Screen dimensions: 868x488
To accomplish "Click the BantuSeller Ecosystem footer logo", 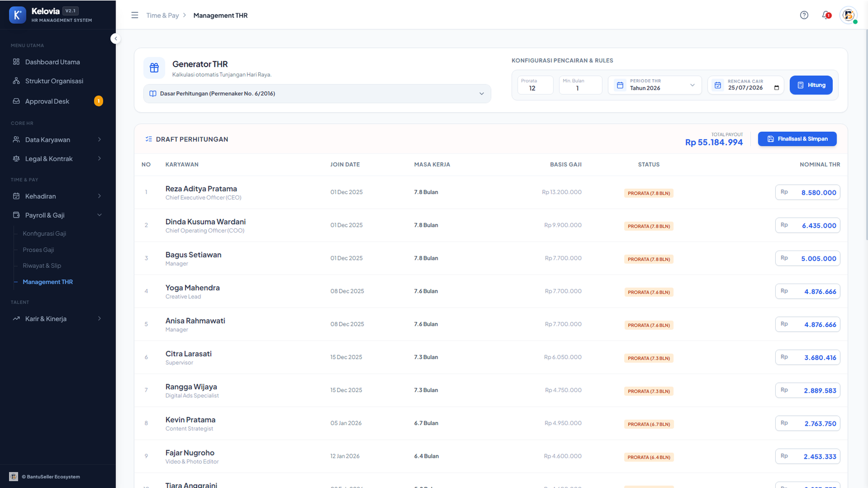I will pos(14,477).
